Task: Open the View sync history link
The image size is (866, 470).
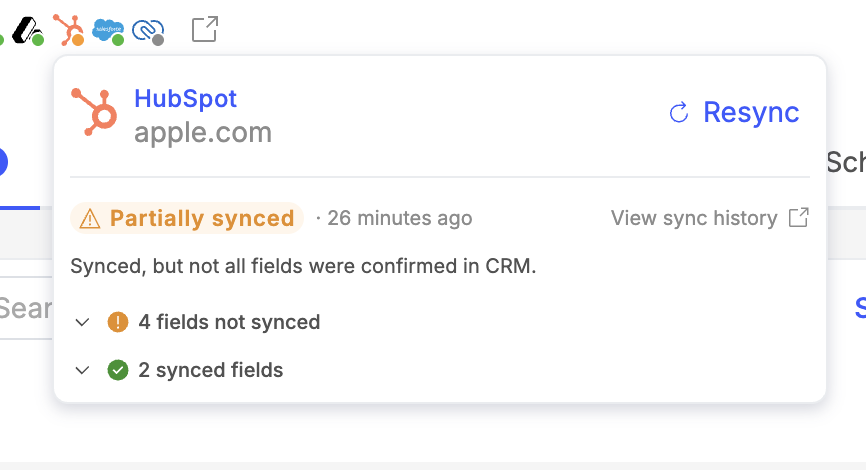Action: click(x=694, y=218)
